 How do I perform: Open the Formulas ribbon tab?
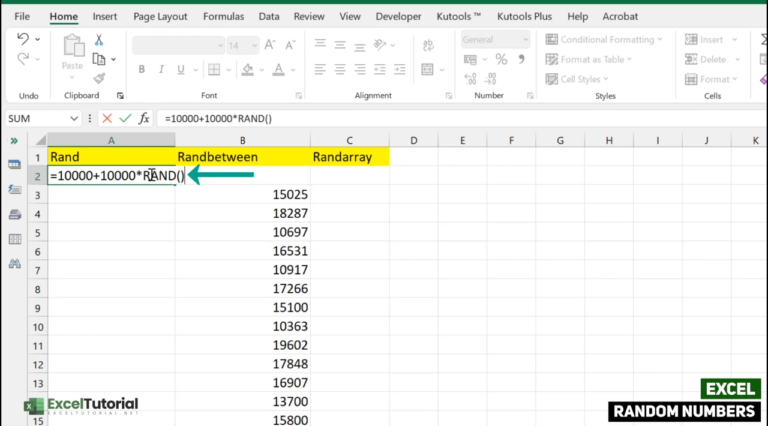coord(223,17)
